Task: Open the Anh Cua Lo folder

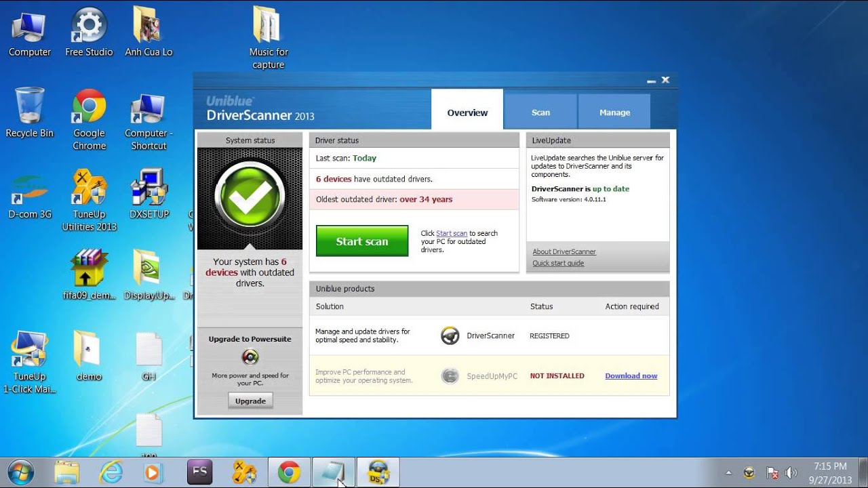Action: click(149, 33)
